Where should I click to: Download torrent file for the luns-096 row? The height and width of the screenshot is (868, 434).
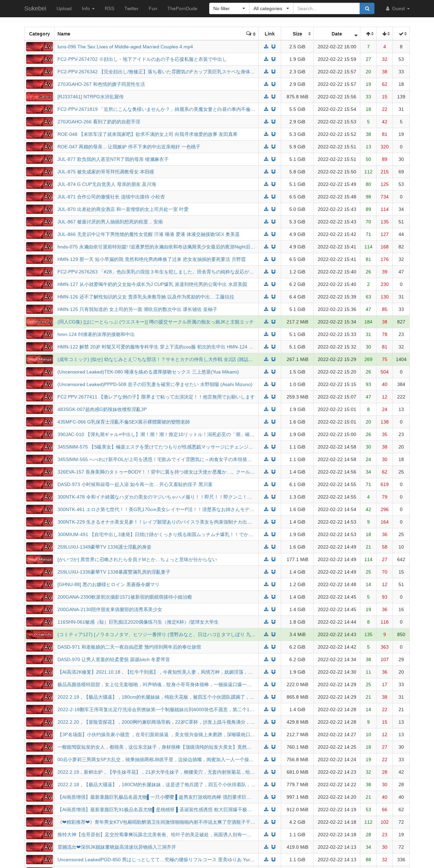tap(266, 47)
